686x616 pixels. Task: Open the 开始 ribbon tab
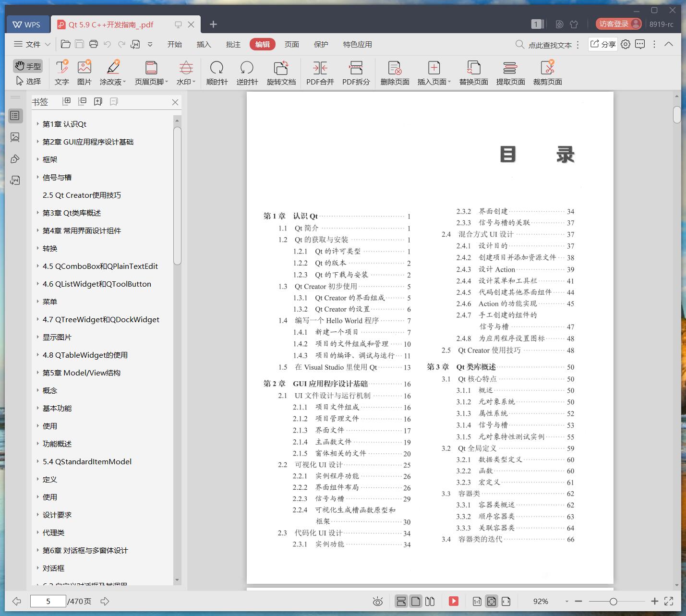[x=174, y=44]
